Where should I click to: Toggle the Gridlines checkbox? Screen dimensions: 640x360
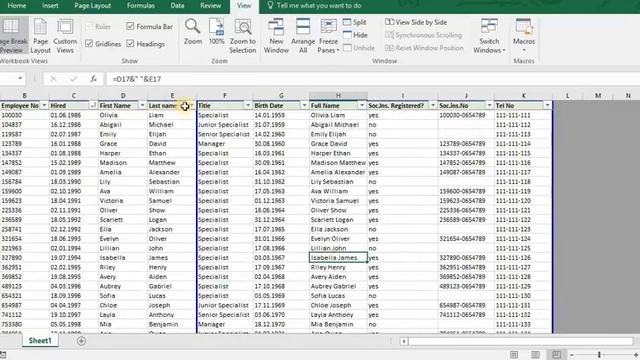[89, 44]
